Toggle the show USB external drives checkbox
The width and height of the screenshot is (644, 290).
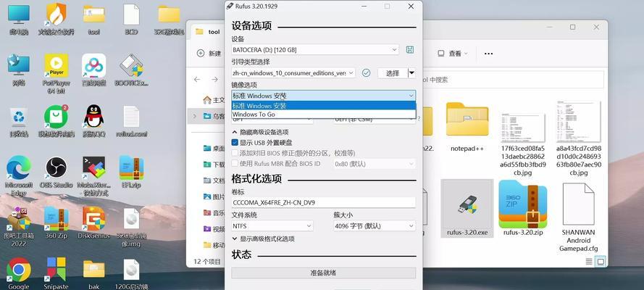(x=235, y=143)
